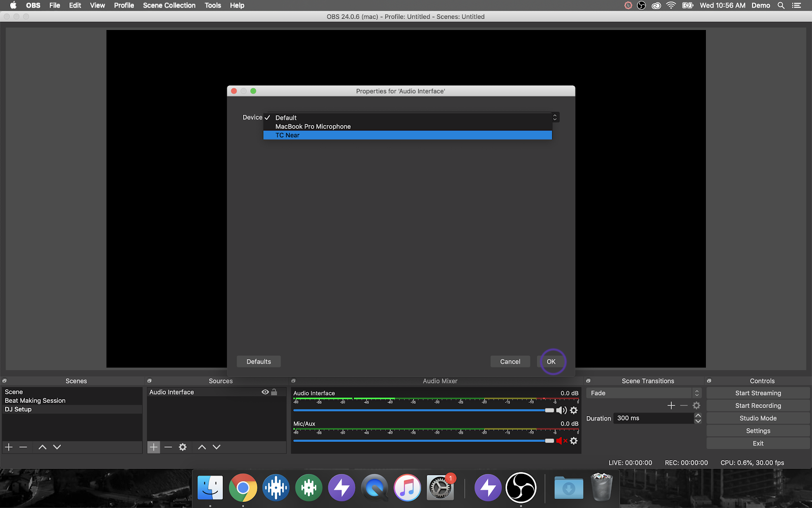Mute the Audio Interface mixer channel
This screenshot has height=508, width=812.
(x=561, y=410)
